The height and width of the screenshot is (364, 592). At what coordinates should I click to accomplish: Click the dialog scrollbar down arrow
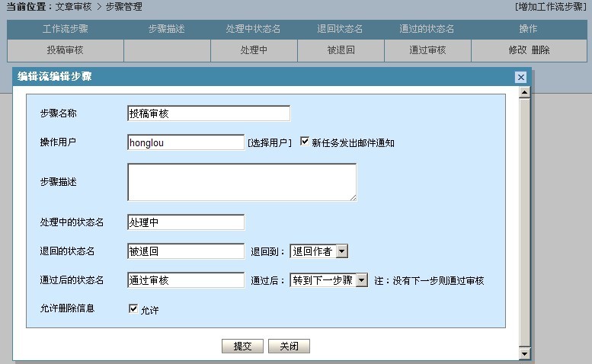click(x=523, y=353)
